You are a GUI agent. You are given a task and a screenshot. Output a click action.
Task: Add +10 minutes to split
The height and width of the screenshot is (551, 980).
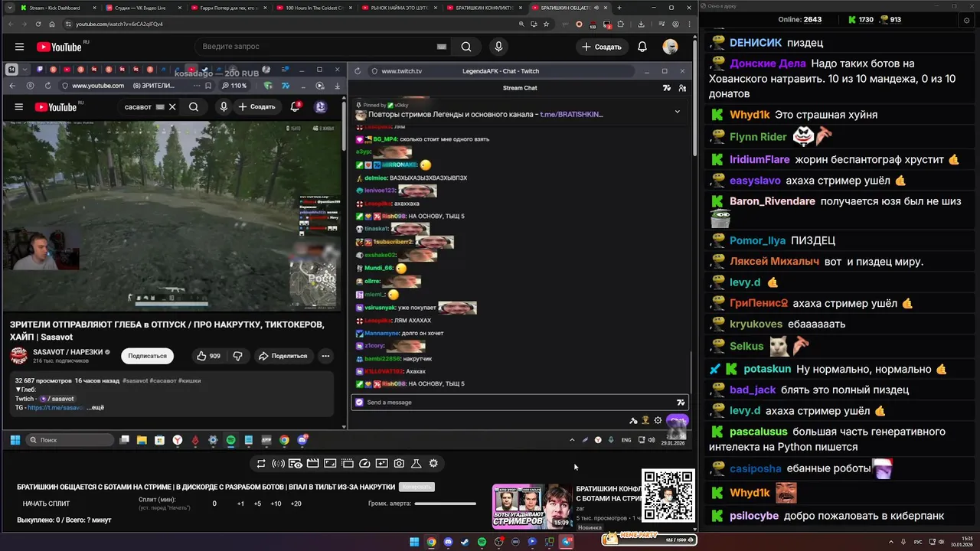276,504
